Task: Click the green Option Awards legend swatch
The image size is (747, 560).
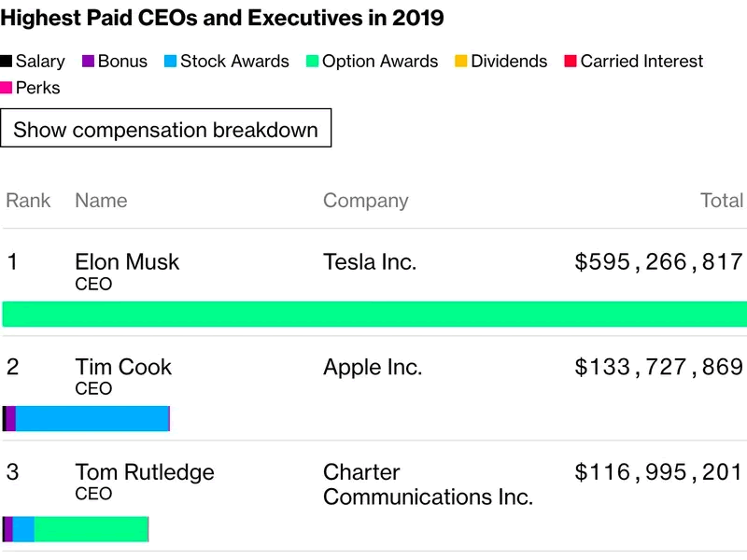Action: click(x=312, y=62)
